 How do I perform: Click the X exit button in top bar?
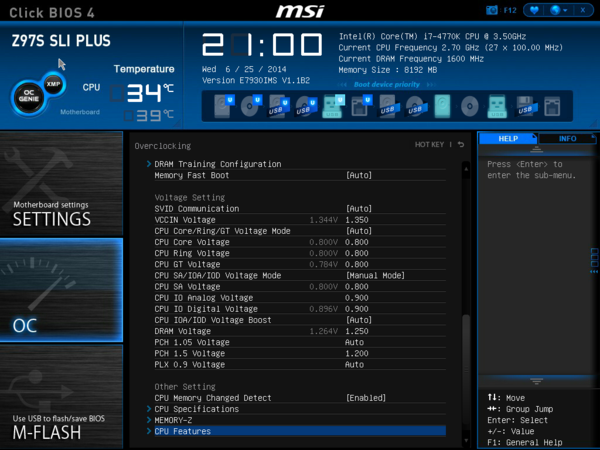click(x=582, y=10)
